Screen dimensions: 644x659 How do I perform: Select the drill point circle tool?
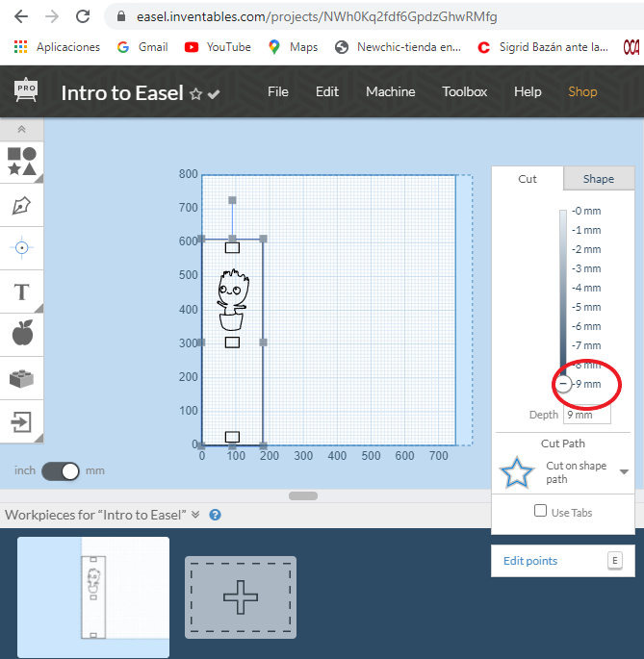21,248
